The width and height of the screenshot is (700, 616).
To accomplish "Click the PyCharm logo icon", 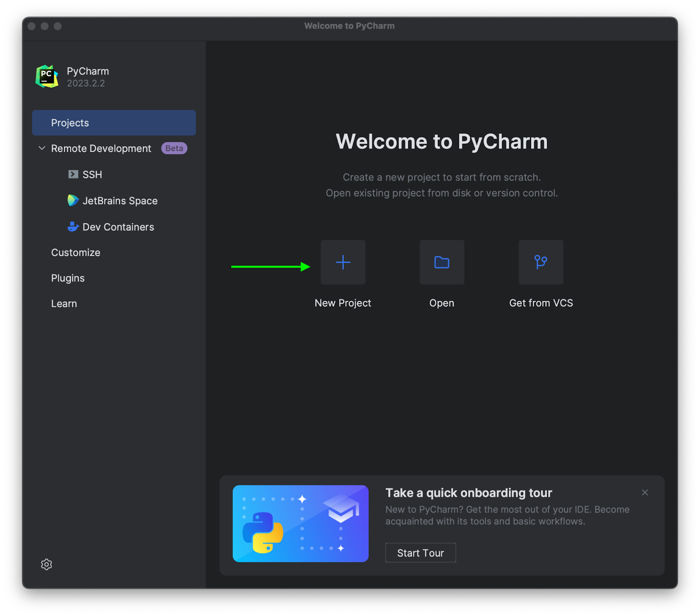I will (x=47, y=77).
